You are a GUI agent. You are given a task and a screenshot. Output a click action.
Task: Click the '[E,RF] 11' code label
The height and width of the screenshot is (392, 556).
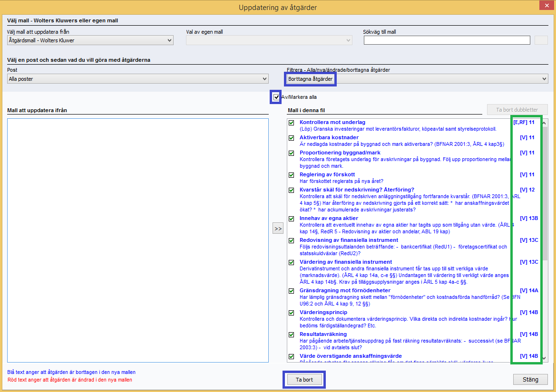pyautogui.click(x=524, y=122)
